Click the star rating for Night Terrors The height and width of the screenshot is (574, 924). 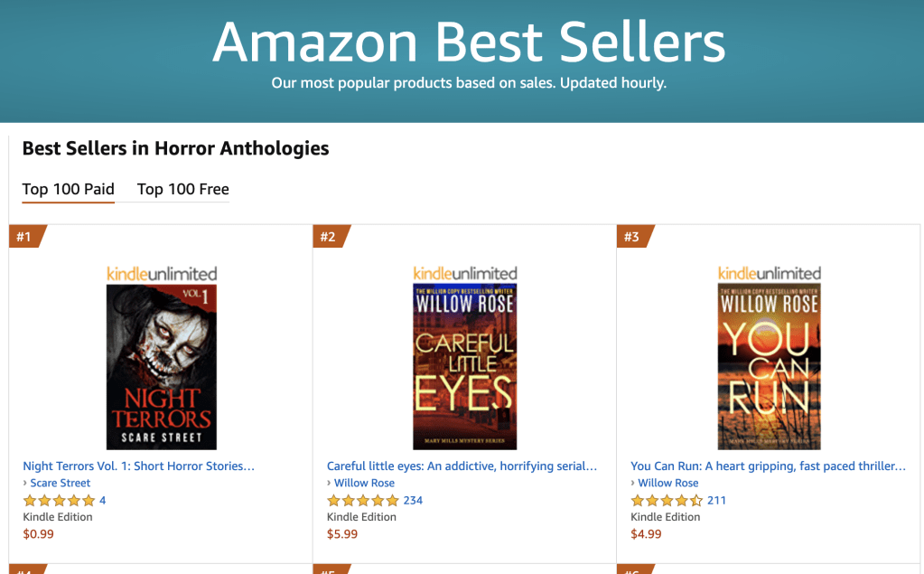(x=59, y=500)
